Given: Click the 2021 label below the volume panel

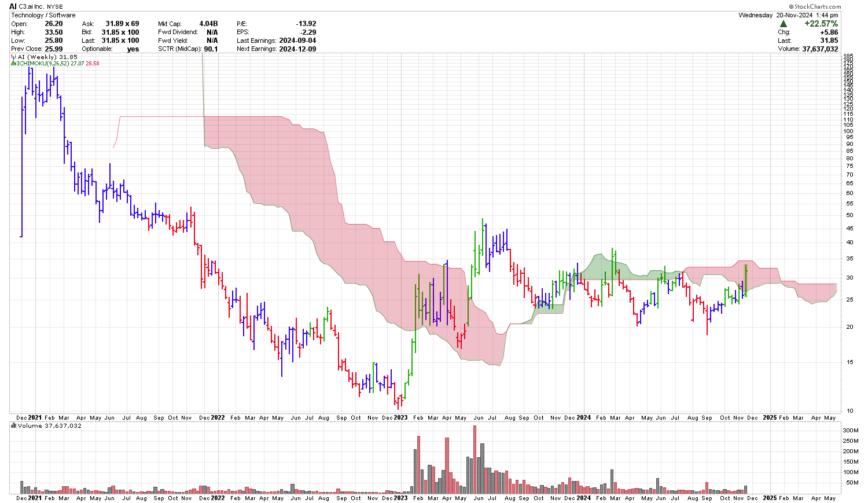Looking at the screenshot, I should click(35, 498).
